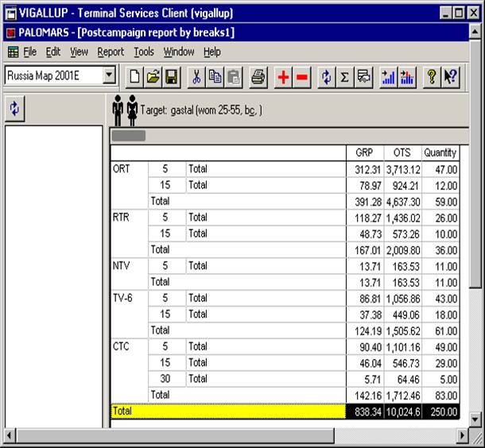485x448 pixels.
Task: Click the Cut scissors icon
Action: point(196,76)
